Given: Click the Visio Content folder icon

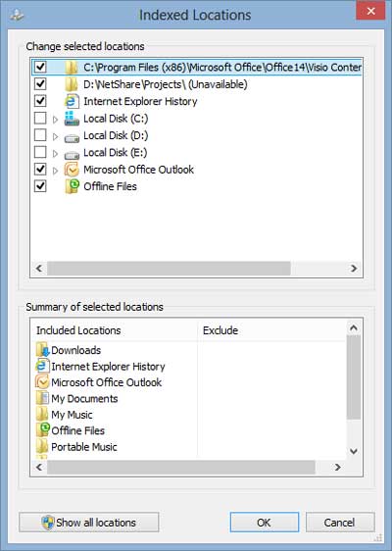Looking at the screenshot, I should pos(72,67).
